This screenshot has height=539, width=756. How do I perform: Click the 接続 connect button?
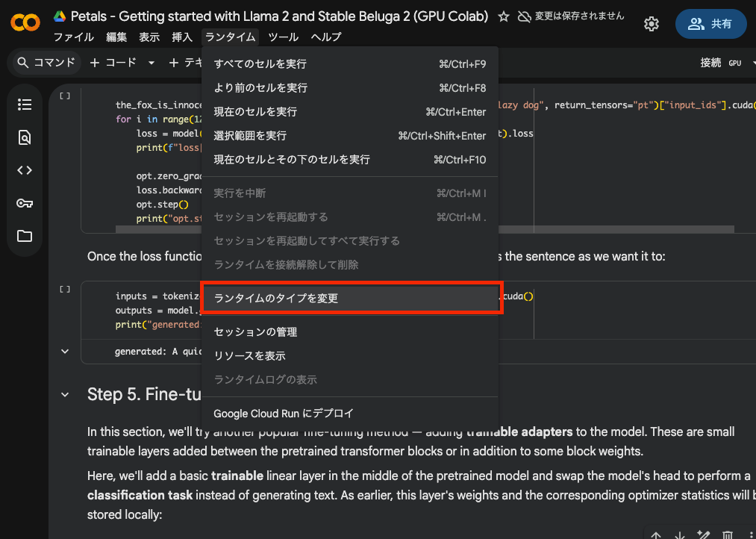[710, 63]
